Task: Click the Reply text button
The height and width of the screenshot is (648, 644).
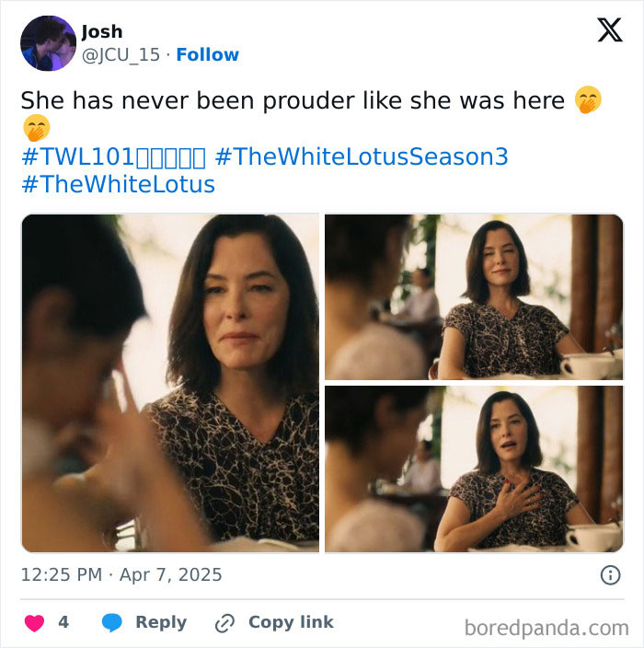Action: click(x=161, y=623)
